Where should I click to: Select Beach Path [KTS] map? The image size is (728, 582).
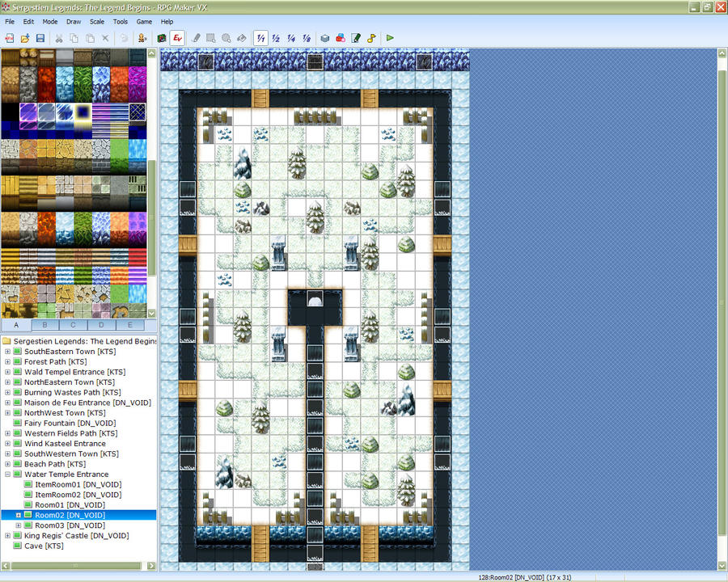[x=55, y=464]
